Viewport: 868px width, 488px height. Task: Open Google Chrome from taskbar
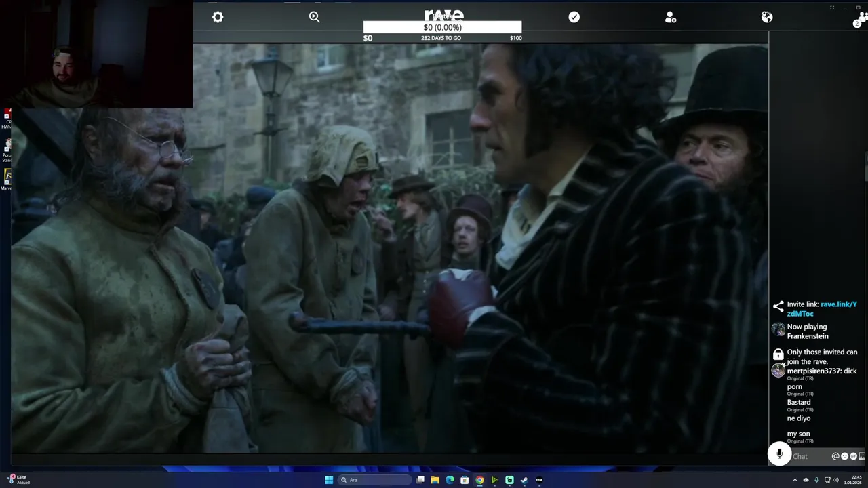pyautogui.click(x=479, y=480)
